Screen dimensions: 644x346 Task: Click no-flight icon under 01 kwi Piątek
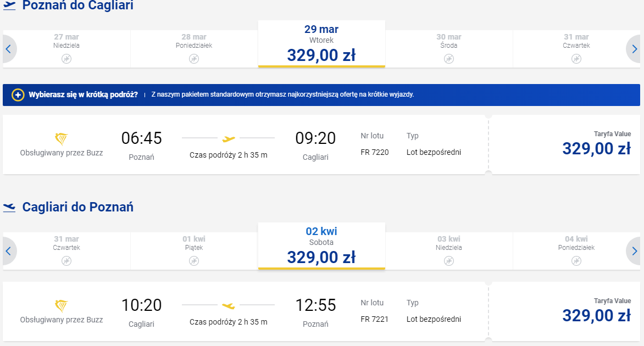tap(194, 261)
